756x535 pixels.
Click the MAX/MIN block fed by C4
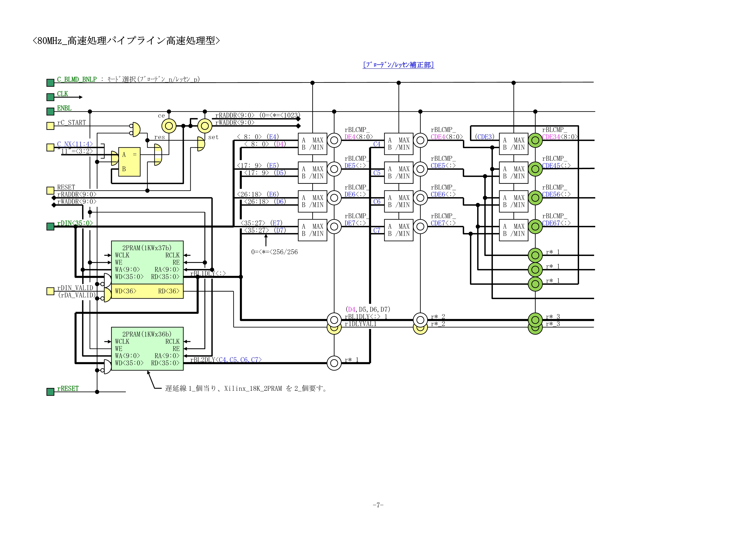[x=399, y=144]
